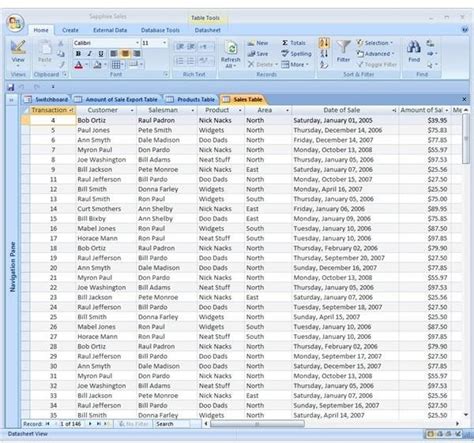Image resolution: width=474 pixels, height=443 pixels.
Task: Sort the column in ascending order
Action: pos(324,43)
